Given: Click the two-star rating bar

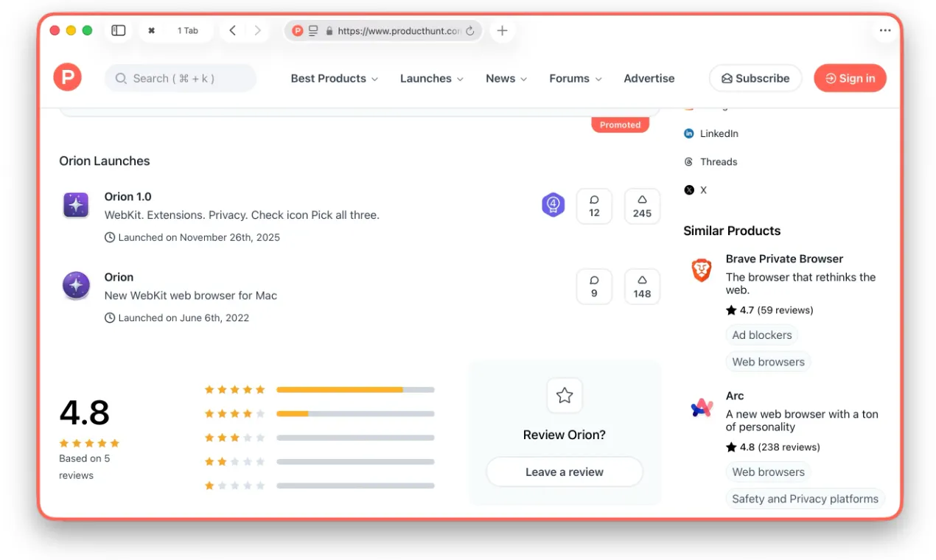Looking at the screenshot, I should (355, 462).
